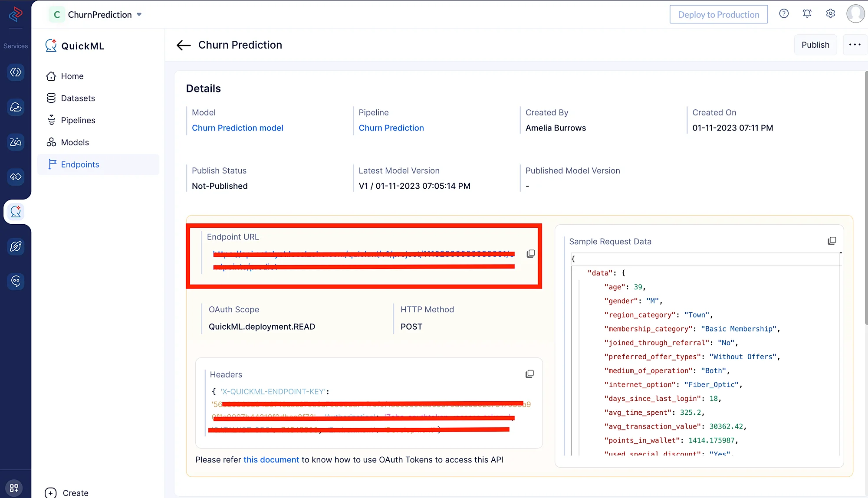Select Models in the sidebar
The height and width of the screenshot is (498, 868).
[75, 143]
